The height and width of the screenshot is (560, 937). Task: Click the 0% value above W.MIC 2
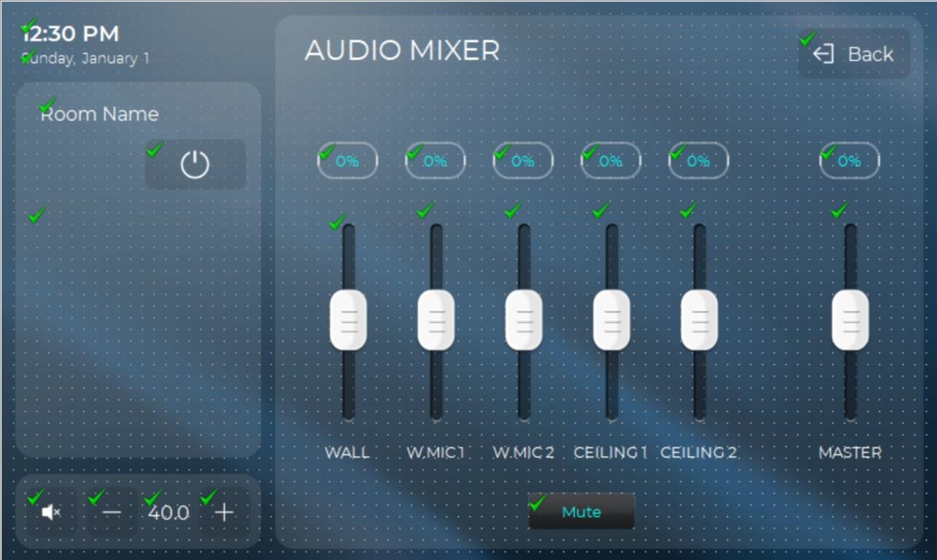tap(523, 161)
